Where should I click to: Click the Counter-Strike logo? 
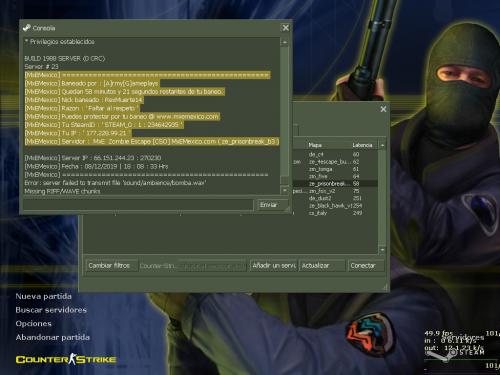66,359
